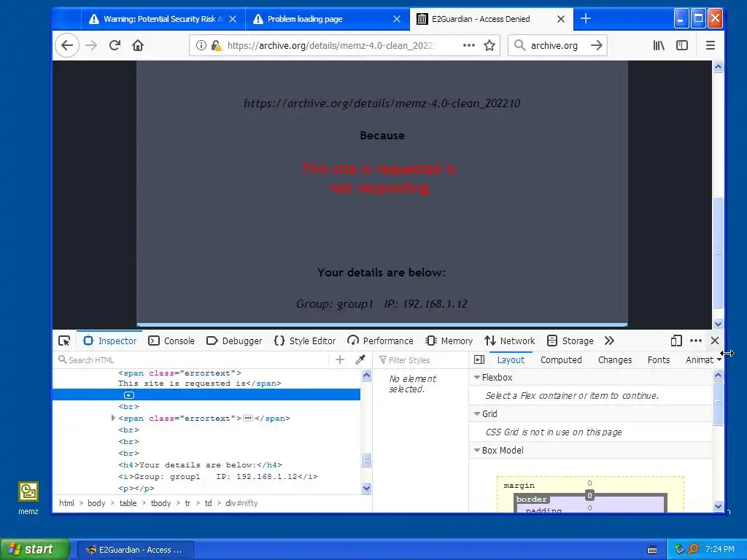Open the Storage panel
747x560 pixels.
[570, 341]
